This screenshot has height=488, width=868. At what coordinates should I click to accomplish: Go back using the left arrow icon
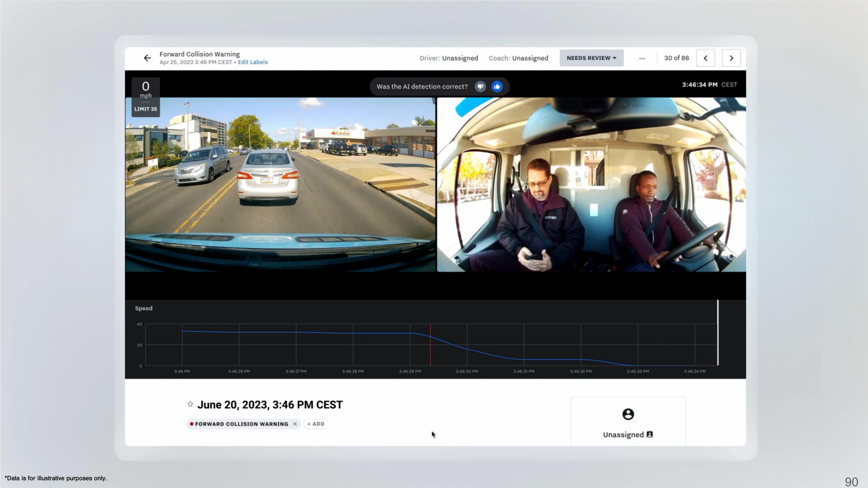(x=147, y=58)
